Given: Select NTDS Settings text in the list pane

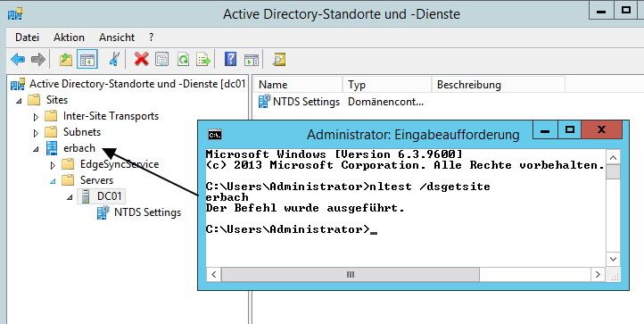Looking at the screenshot, I should tap(307, 102).
